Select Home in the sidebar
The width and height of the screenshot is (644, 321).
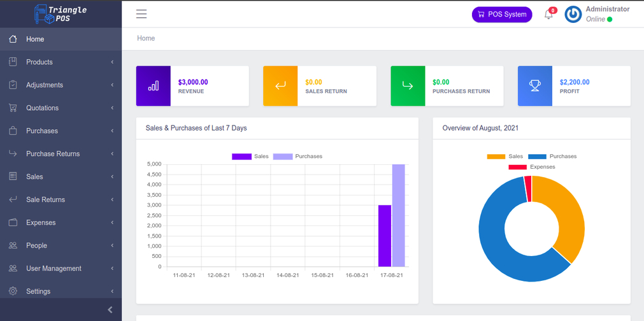[35, 39]
